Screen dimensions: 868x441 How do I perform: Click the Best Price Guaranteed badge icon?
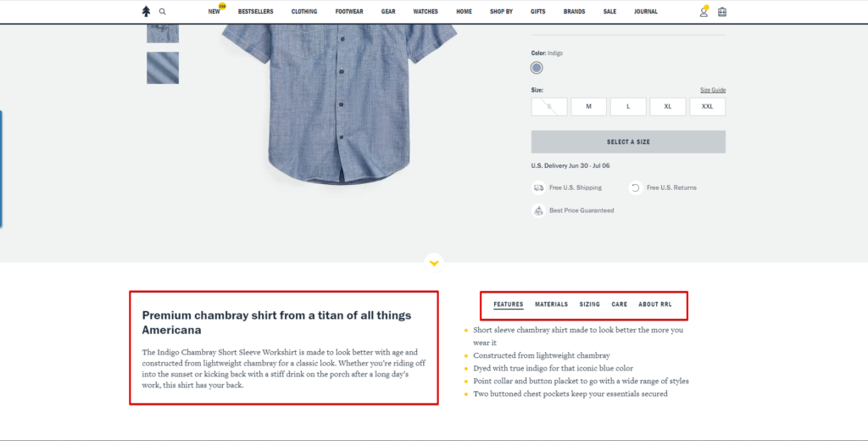(538, 210)
